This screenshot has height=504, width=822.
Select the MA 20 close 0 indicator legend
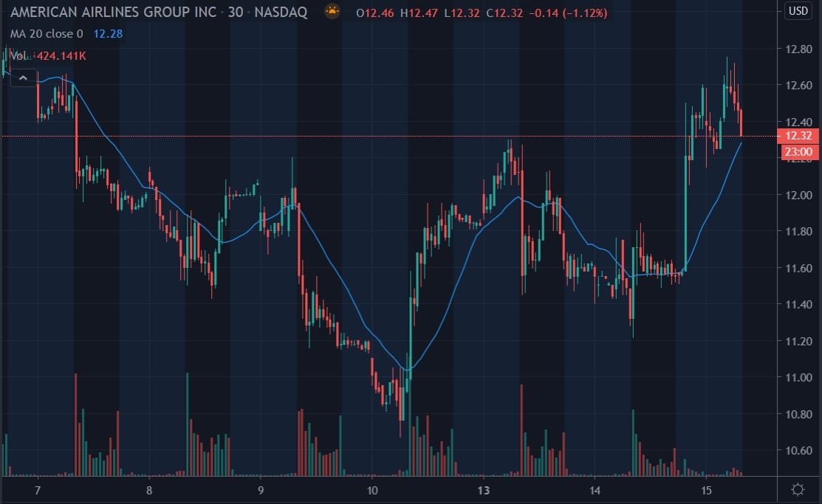point(46,33)
